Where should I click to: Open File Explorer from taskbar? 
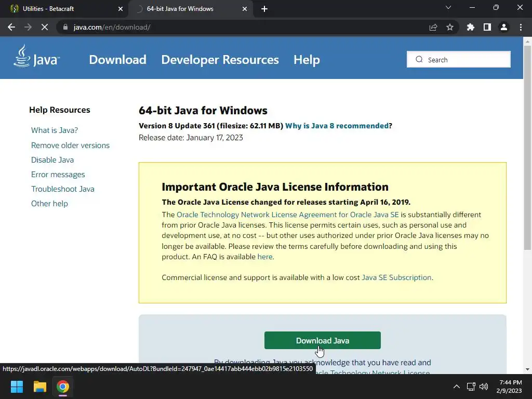coord(39,387)
